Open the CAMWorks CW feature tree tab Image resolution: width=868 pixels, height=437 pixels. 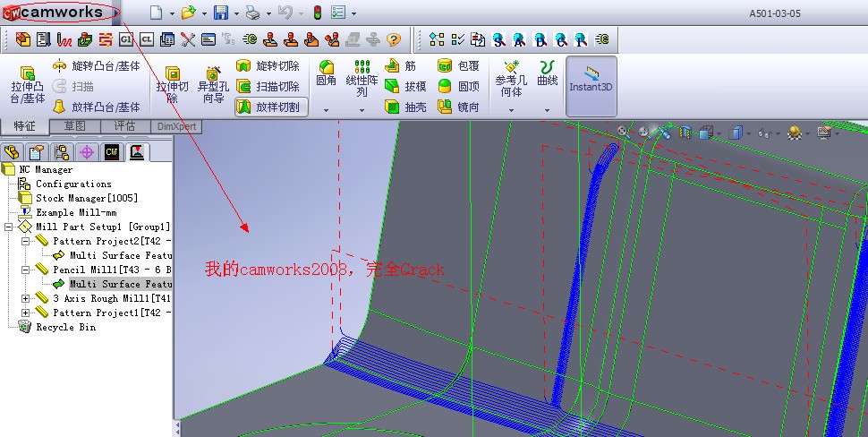tap(113, 151)
